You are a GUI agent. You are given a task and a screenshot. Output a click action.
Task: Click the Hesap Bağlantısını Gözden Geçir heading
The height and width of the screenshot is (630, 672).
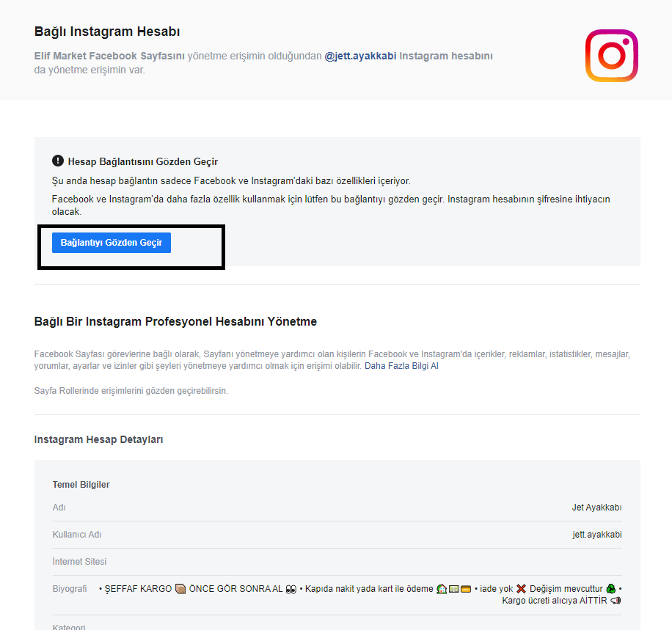point(143,161)
